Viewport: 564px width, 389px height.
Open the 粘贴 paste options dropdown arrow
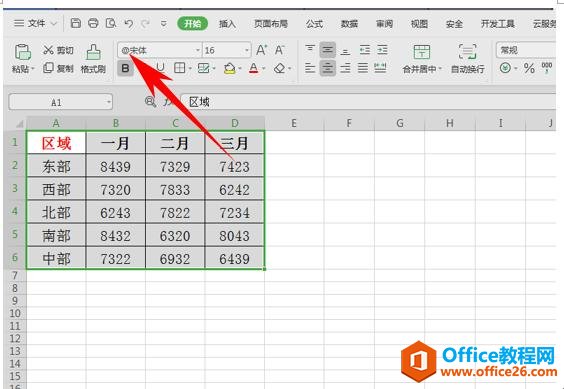(33, 69)
